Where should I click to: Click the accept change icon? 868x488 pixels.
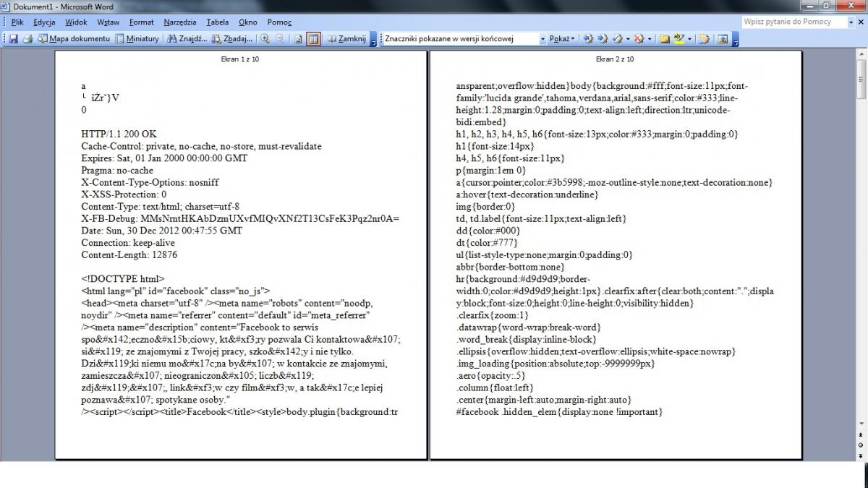pos(618,38)
